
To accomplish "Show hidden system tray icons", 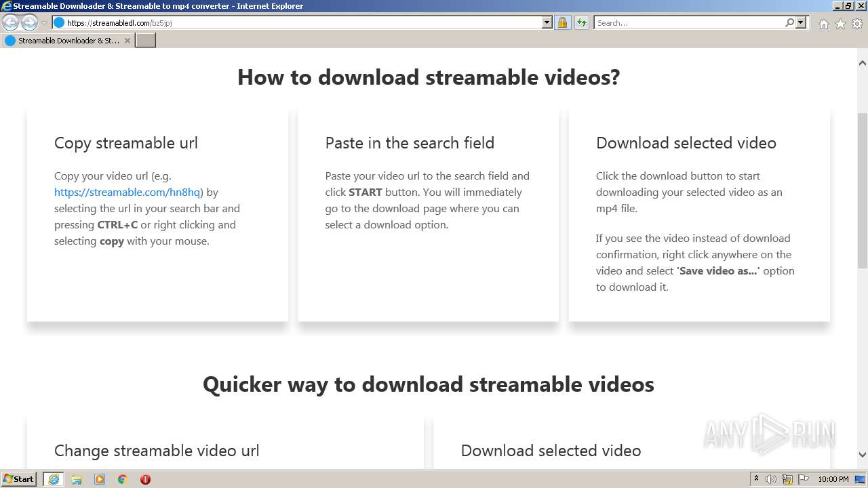I will point(756,479).
